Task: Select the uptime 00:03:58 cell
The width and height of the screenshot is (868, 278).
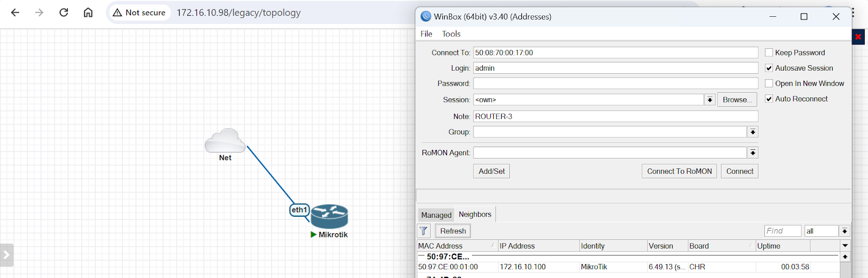Action: (783, 267)
